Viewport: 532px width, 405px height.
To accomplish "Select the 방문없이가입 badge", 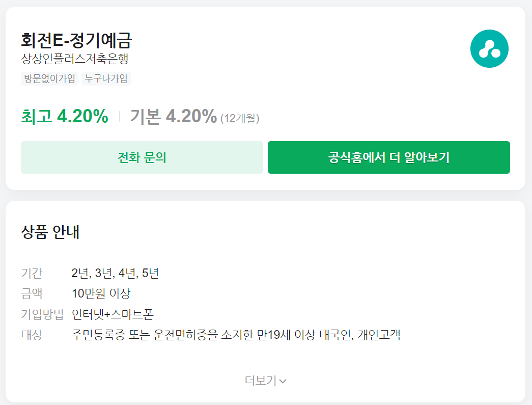I will tap(49, 78).
